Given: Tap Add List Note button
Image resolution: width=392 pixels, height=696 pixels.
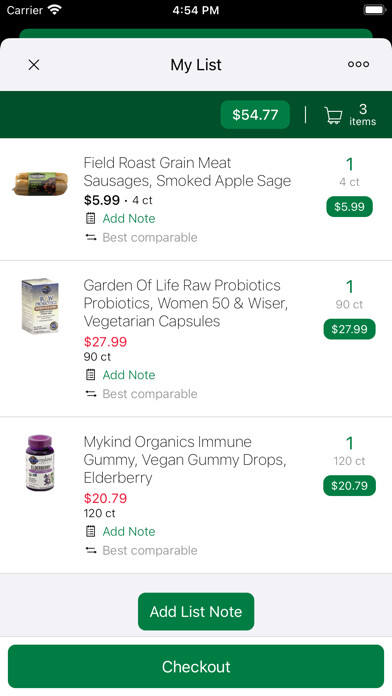Looking at the screenshot, I should click(x=196, y=612).
